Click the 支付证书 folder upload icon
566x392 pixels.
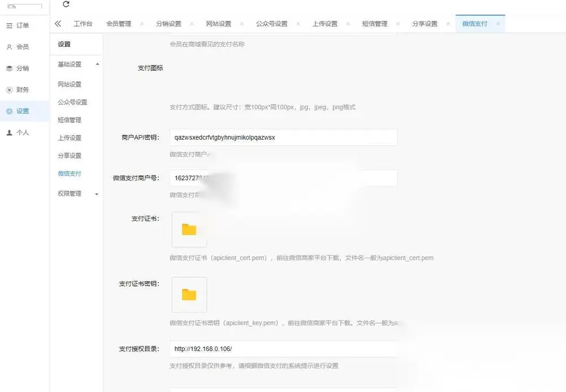pos(189,229)
